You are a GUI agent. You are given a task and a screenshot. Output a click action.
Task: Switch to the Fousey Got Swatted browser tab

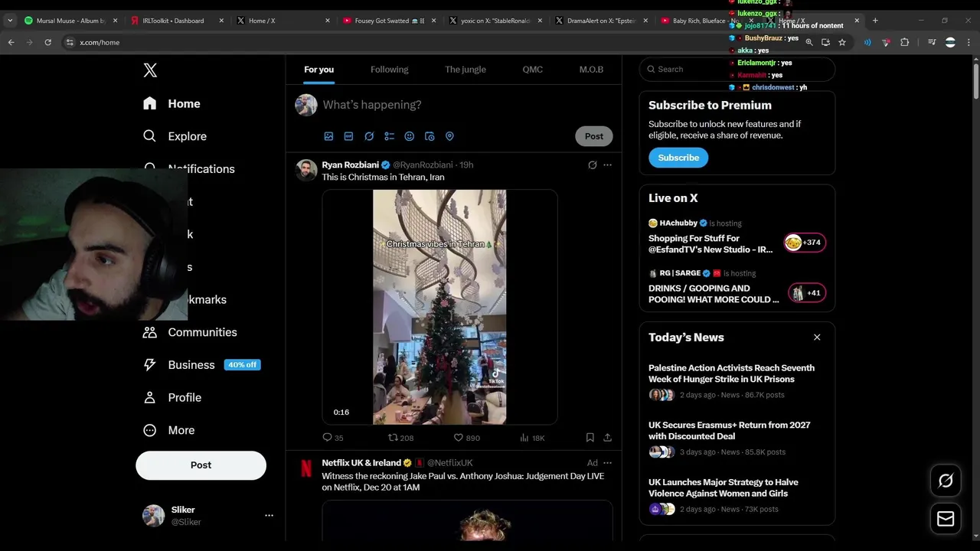[x=389, y=21]
